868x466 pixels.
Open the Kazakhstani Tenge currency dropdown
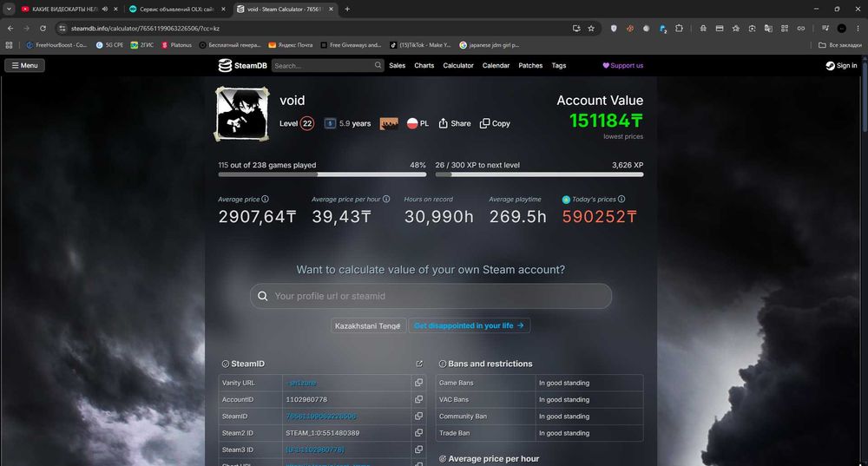[x=367, y=326]
